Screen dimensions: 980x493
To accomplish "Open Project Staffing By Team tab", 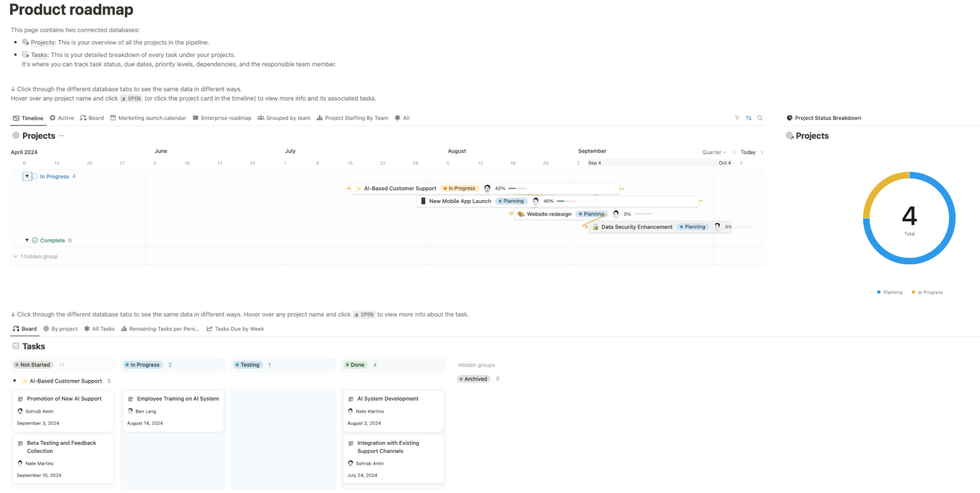I will tap(352, 118).
